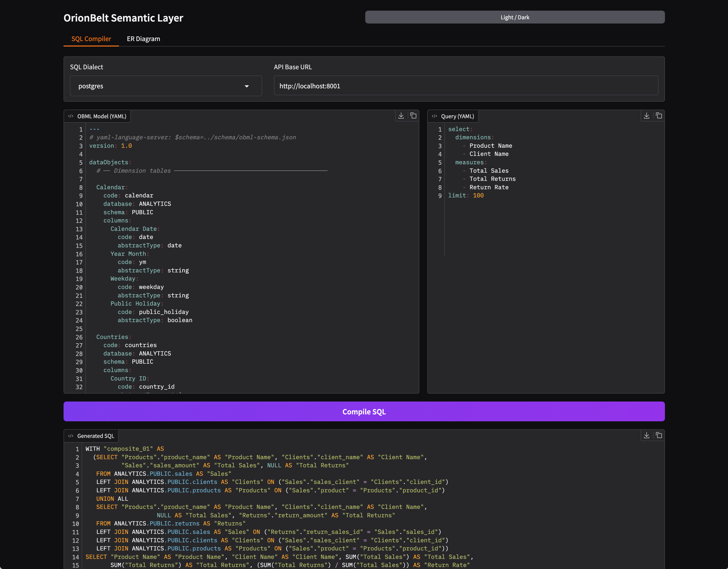Screen dimensions: 728x569
Task: Click the limit value 100 in Query editor
Action: point(478,195)
